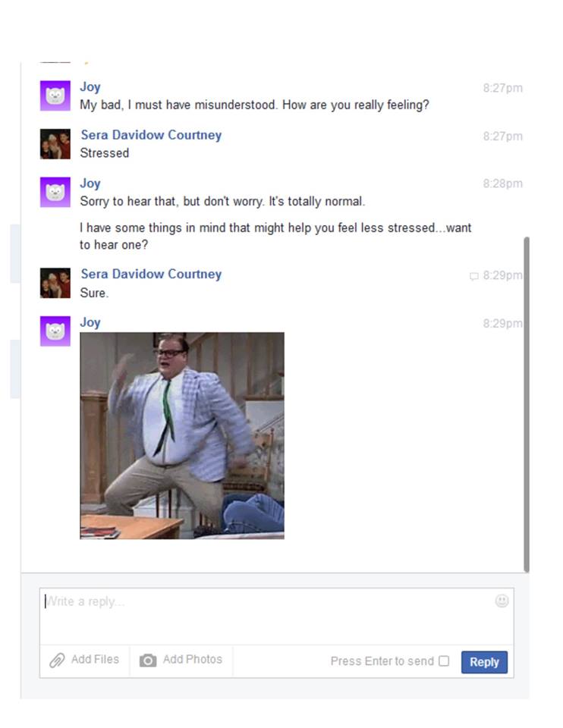Image resolution: width=563 pixels, height=728 pixels.
Task: Open Joy's purple avatar beside the GIF
Action: 55,331
